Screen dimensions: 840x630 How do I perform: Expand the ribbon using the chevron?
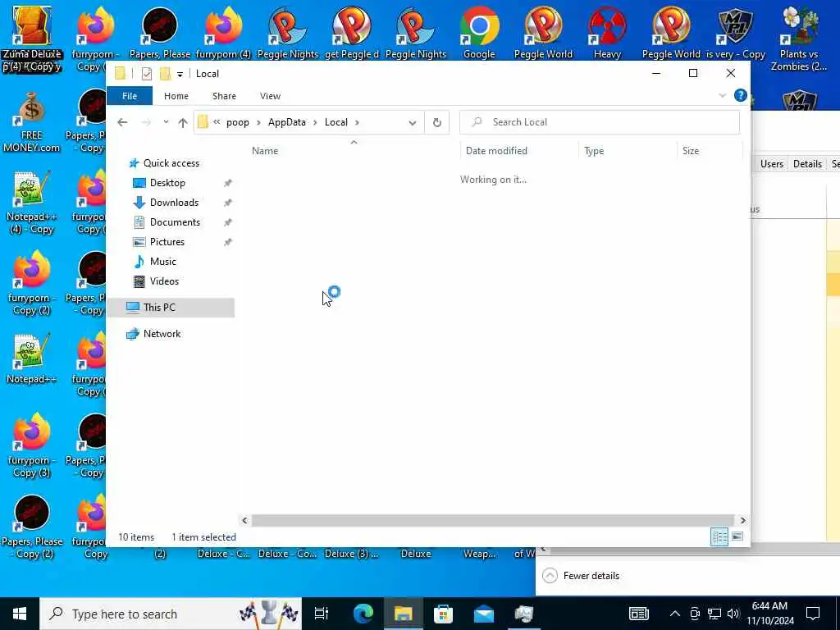tap(722, 96)
